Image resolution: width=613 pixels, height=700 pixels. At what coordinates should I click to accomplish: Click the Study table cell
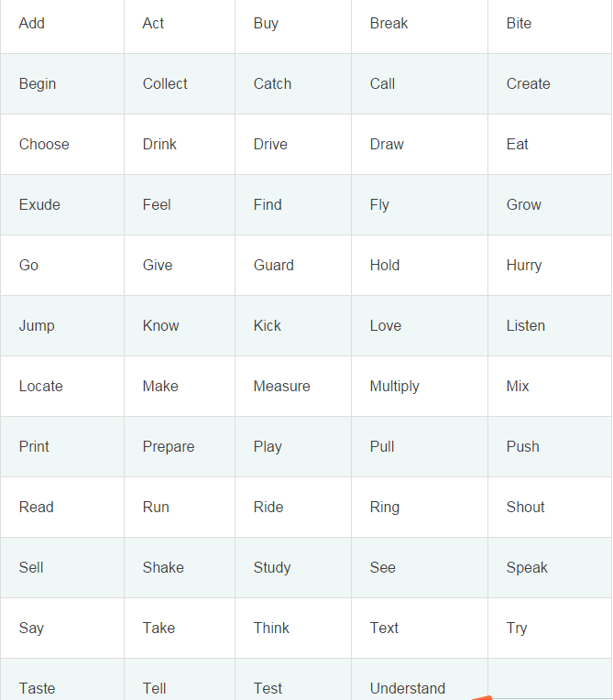coord(293,568)
